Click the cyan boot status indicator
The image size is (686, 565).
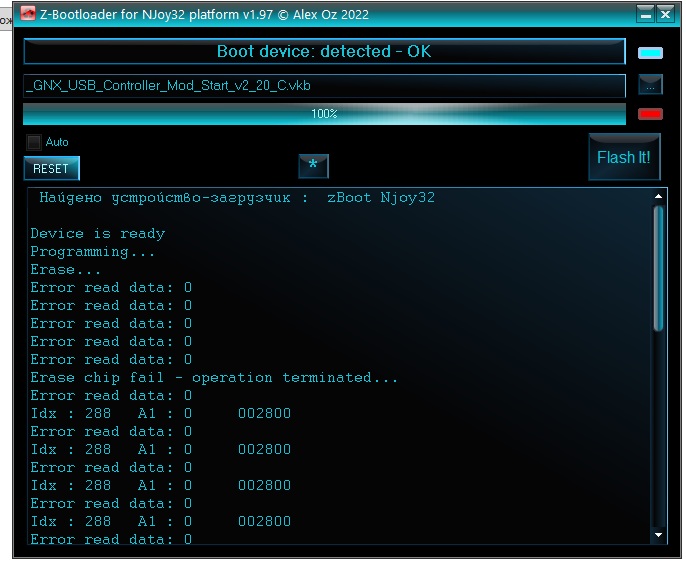[x=650, y=53]
